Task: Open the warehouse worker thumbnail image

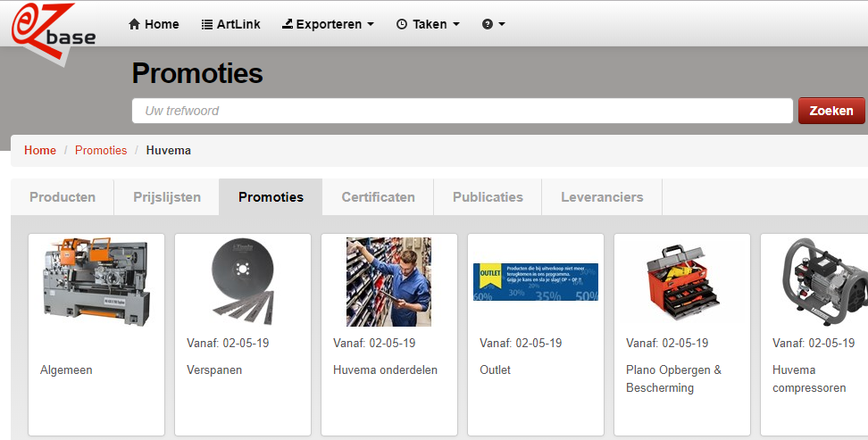Action: click(x=388, y=282)
